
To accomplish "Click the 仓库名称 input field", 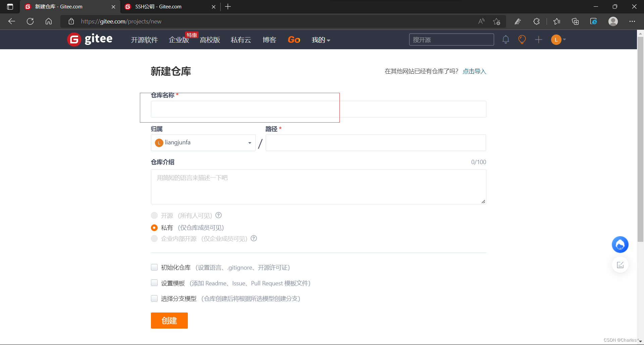I will coord(318,109).
